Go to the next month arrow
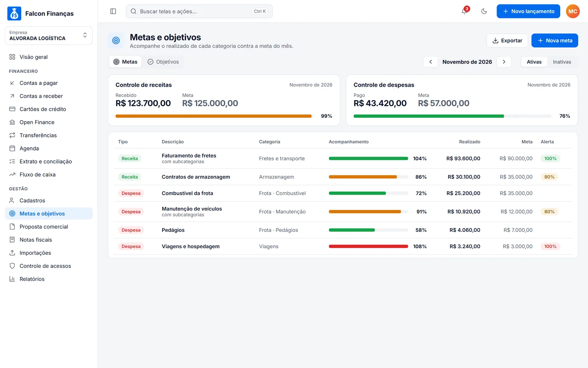The image size is (588, 368). 504,62
